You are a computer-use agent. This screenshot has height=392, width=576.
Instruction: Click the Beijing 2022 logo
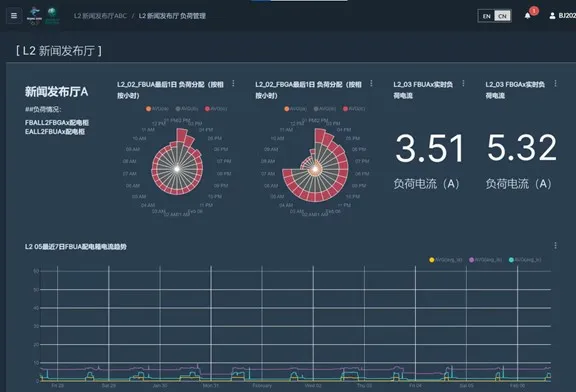click(x=35, y=16)
